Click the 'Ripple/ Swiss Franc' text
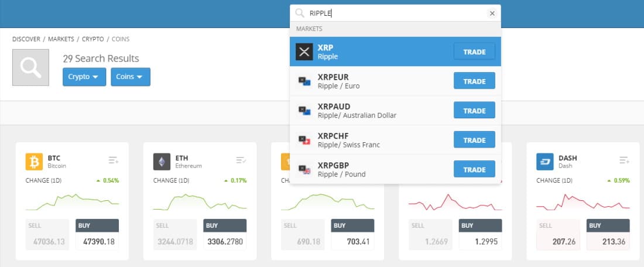The height and width of the screenshot is (267, 644). click(349, 145)
